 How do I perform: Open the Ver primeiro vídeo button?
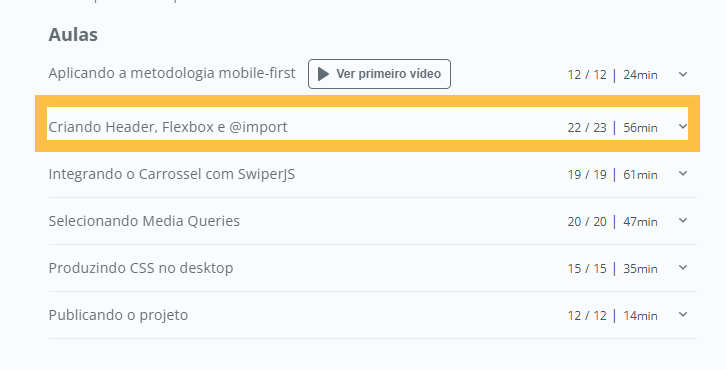(x=379, y=74)
